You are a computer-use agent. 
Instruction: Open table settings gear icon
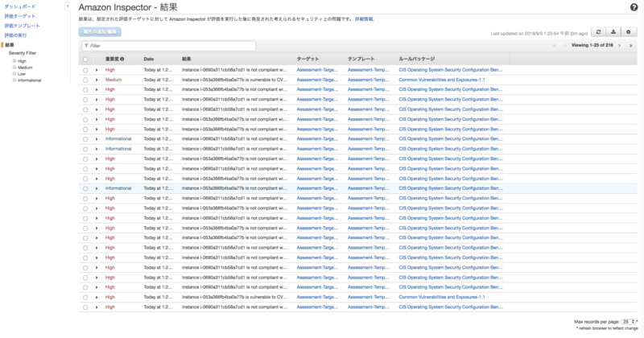click(628, 32)
